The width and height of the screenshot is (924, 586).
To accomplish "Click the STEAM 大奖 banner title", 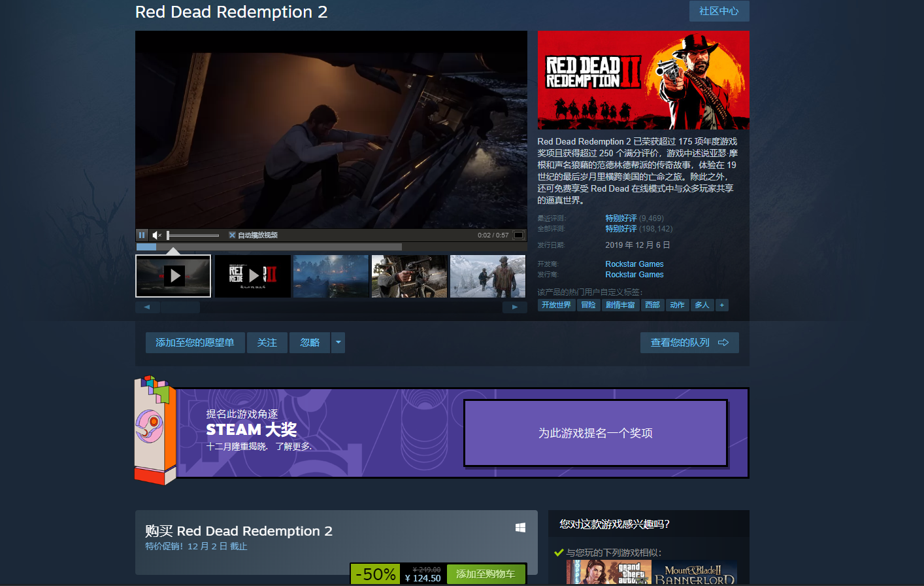I will tap(252, 430).
